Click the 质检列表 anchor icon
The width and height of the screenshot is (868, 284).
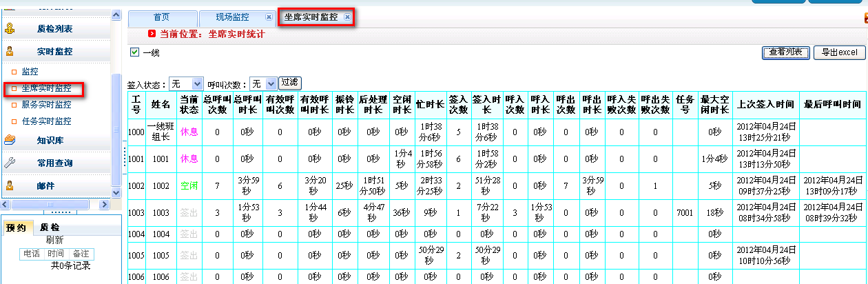pos(10,29)
